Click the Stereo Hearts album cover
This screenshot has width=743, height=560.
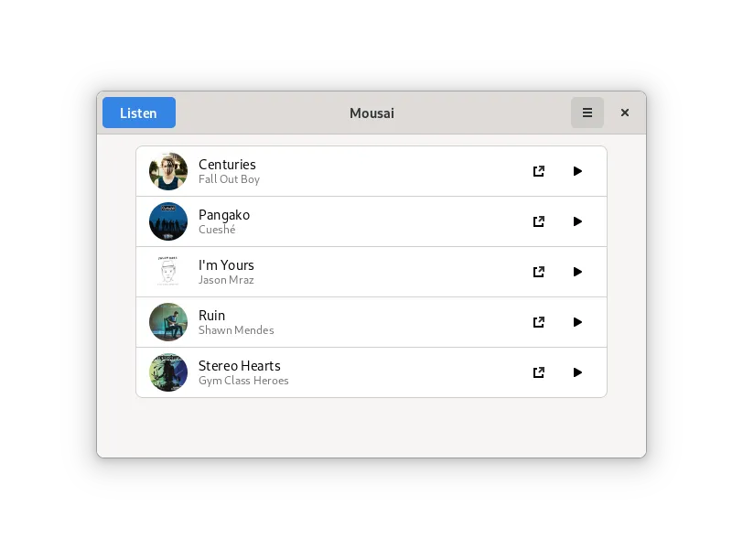[168, 372]
